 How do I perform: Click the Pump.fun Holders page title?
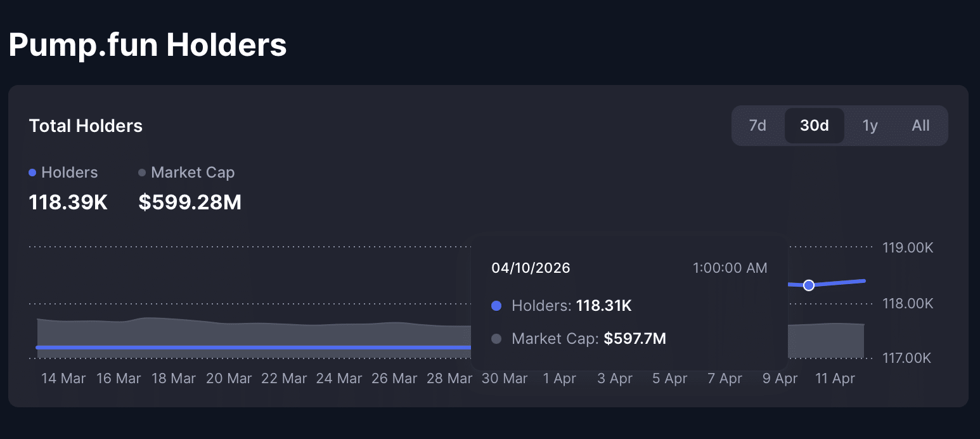coord(147,44)
